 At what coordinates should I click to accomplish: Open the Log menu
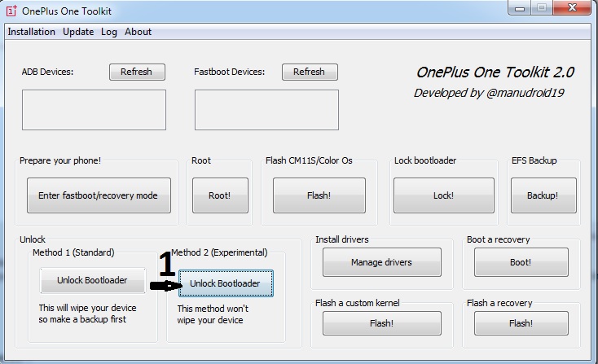pos(109,32)
